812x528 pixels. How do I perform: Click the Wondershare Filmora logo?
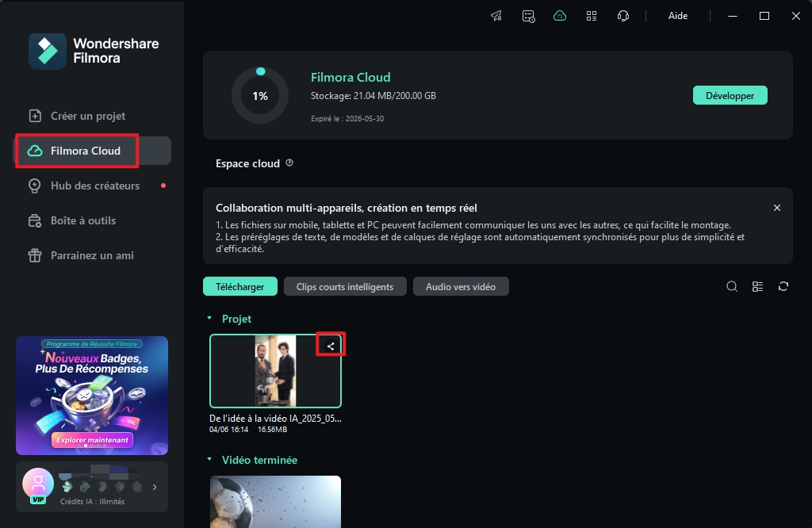pos(94,51)
